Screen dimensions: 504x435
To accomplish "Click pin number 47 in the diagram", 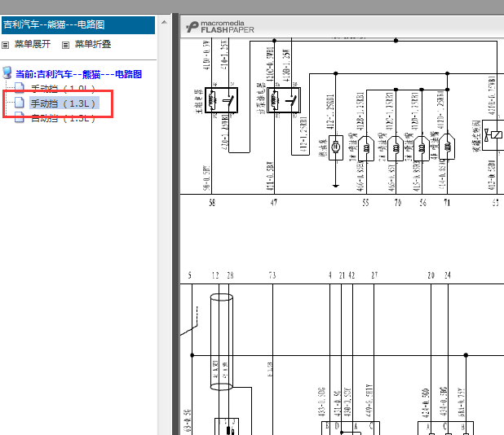I will pyautogui.click(x=273, y=203).
